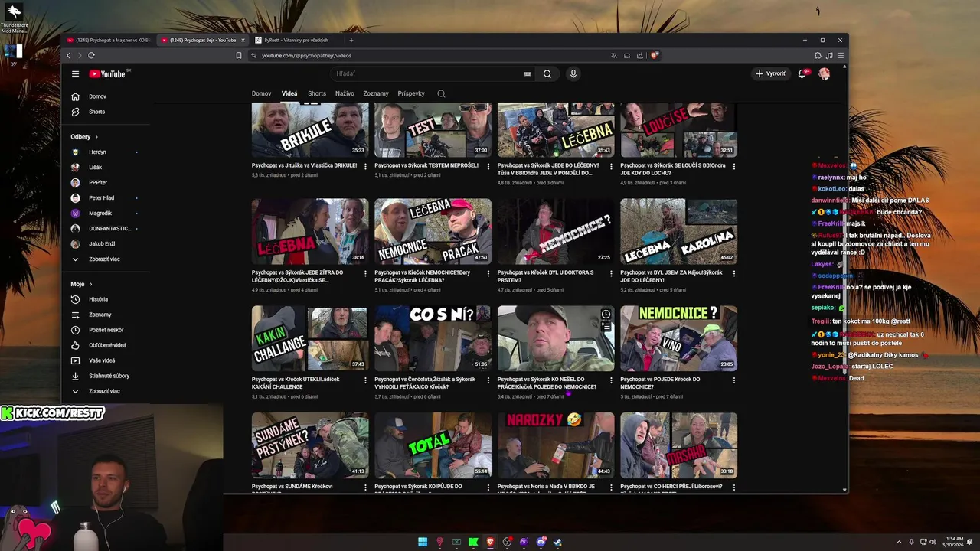Open more options for BRIKULE video
Viewport: 980px width, 551px height.
tap(365, 166)
